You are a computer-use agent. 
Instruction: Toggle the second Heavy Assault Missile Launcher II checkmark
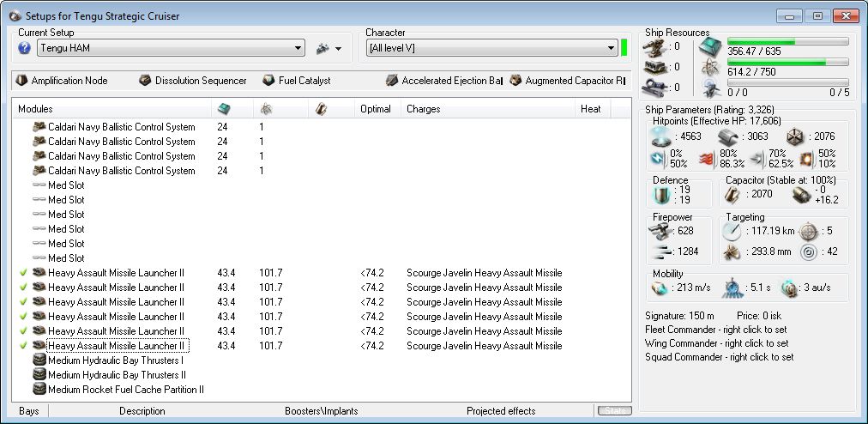tap(23, 287)
